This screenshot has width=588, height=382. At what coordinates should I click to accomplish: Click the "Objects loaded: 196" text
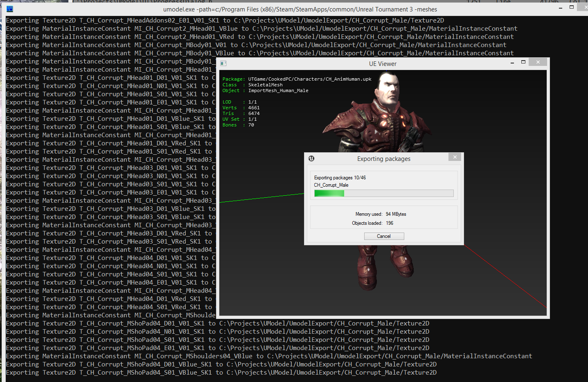point(372,223)
